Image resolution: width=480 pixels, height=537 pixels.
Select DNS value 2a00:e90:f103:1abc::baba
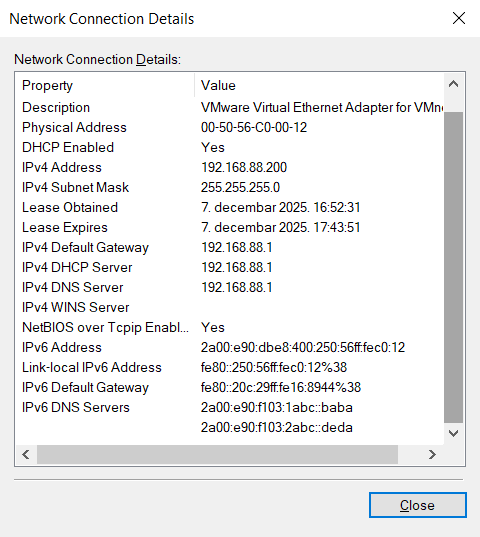277,408
